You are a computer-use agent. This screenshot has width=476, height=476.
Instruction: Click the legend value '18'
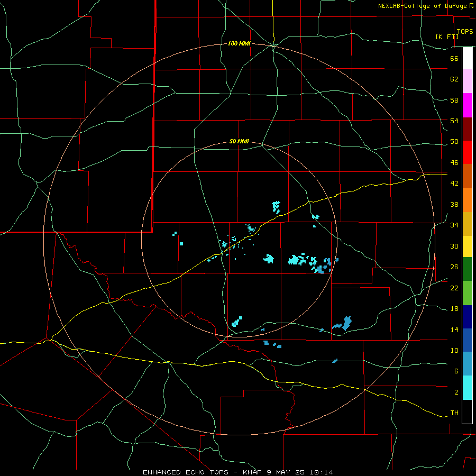pyautogui.click(x=454, y=309)
